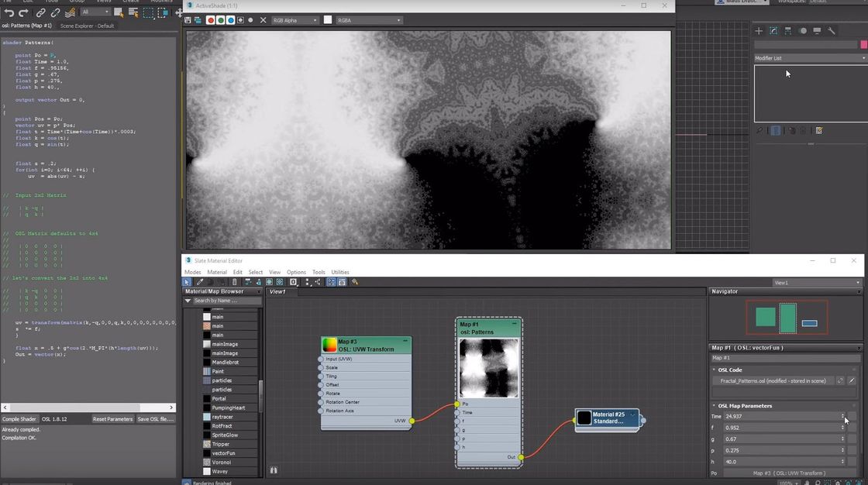The width and height of the screenshot is (868, 485).
Task: Toggle the red channel in ActiveShade
Action: (210, 19)
